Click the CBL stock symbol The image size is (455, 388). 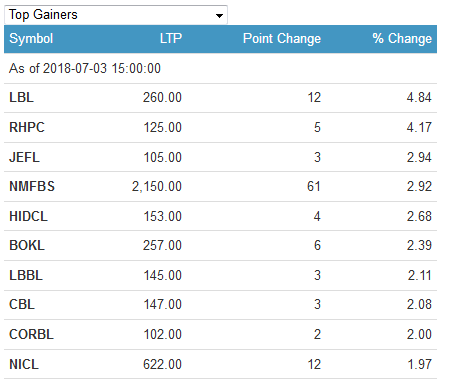coord(22,305)
